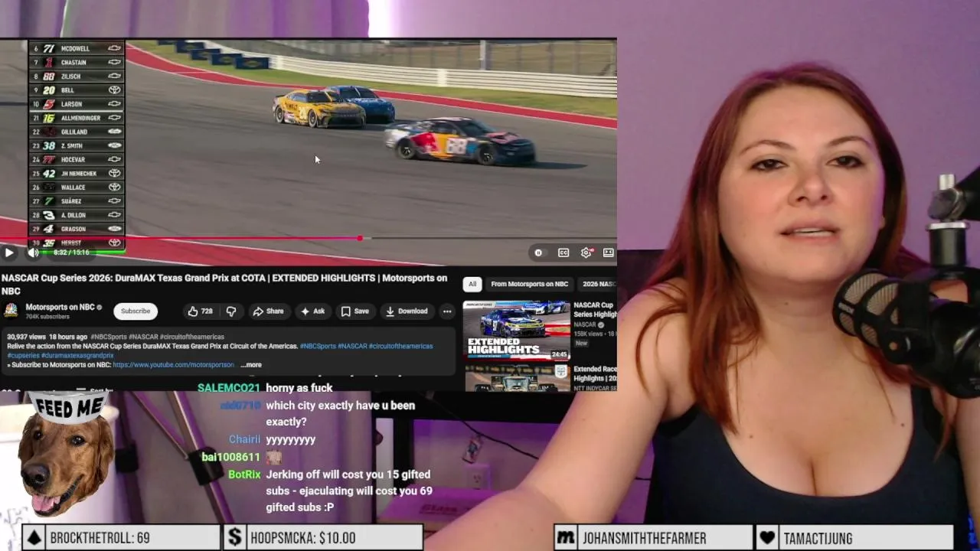This screenshot has height=551, width=980.
Task: Click the heart icon beside TAMACTIJUNG
Action: tap(767, 538)
